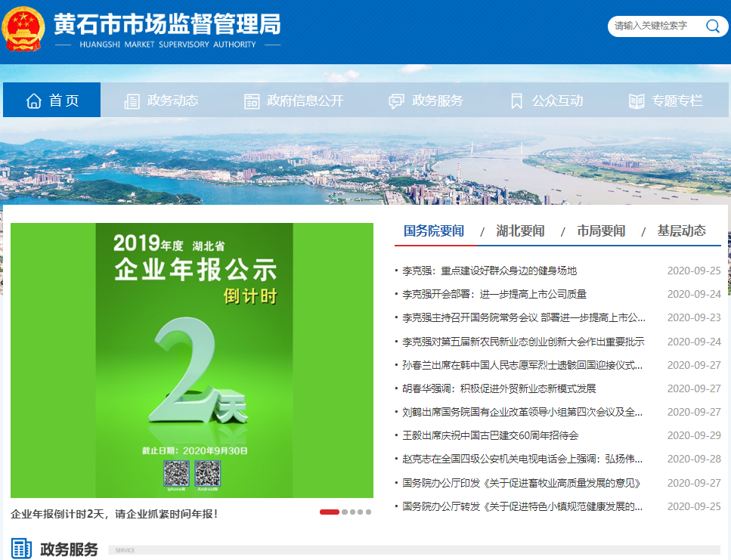
Task: Switch to the 基层动态 tab
Action: coord(682,230)
